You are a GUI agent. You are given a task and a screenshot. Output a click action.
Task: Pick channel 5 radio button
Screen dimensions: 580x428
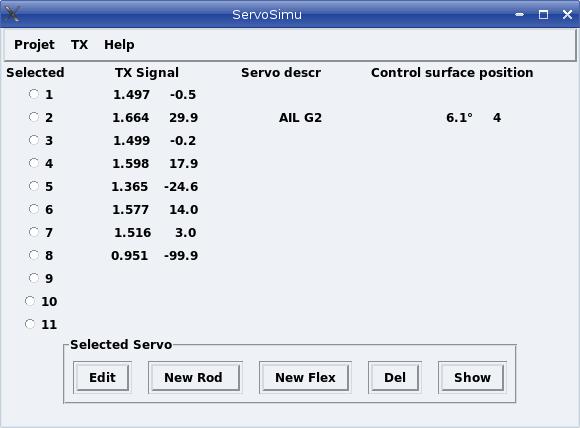pos(34,186)
